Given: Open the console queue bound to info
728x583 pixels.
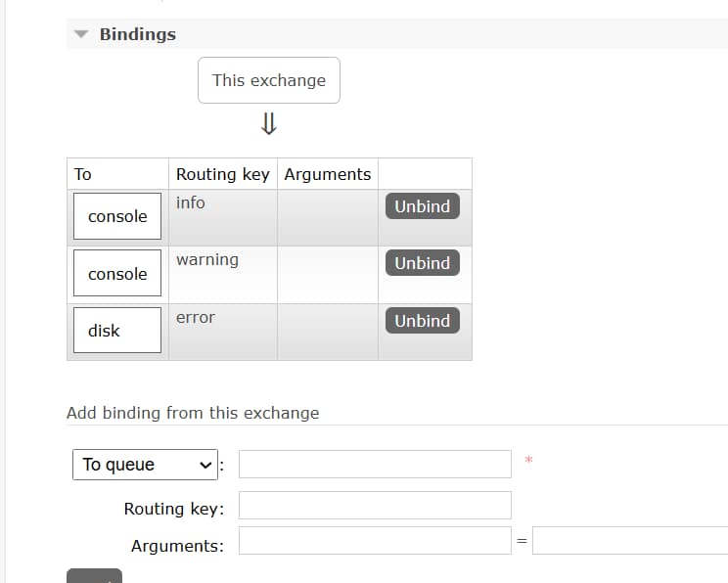Looking at the screenshot, I should coord(117,216).
